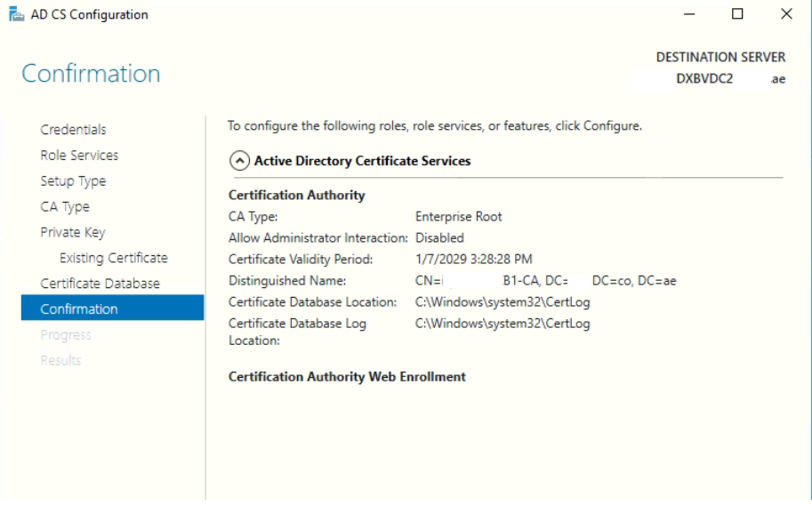
Task: Click the 'Certificate Validity Period:' label
Action: (301, 259)
